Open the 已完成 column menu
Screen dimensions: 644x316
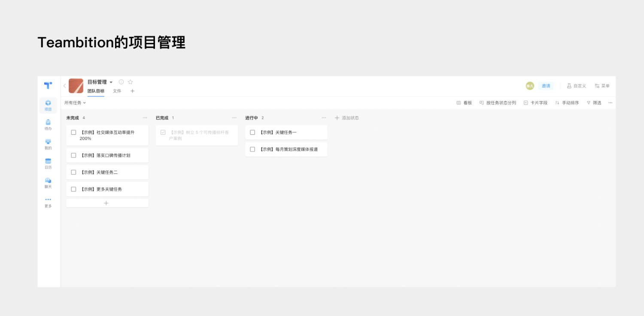click(x=234, y=118)
